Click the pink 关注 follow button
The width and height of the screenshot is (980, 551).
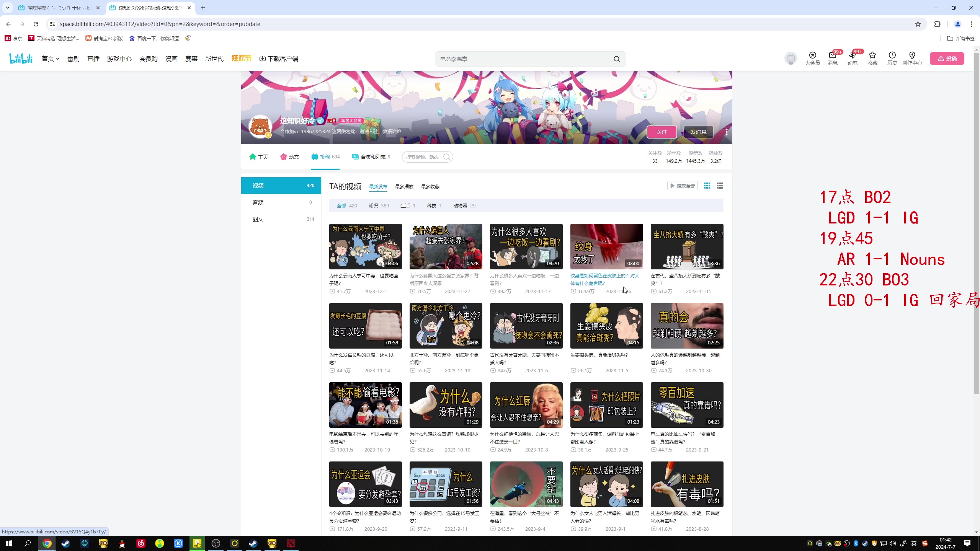[661, 132]
